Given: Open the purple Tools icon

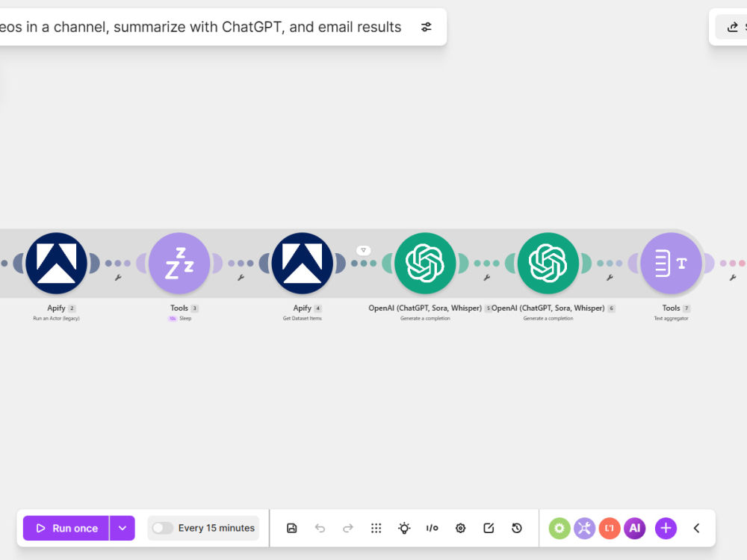Looking at the screenshot, I should pyautogui.click(x=585, y=528).
